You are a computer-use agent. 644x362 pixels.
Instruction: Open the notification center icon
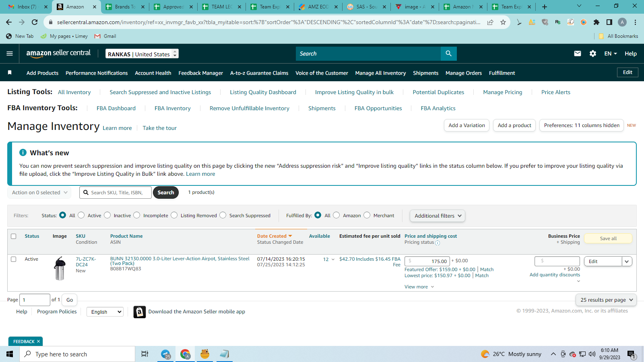click(x=631, y=354)
